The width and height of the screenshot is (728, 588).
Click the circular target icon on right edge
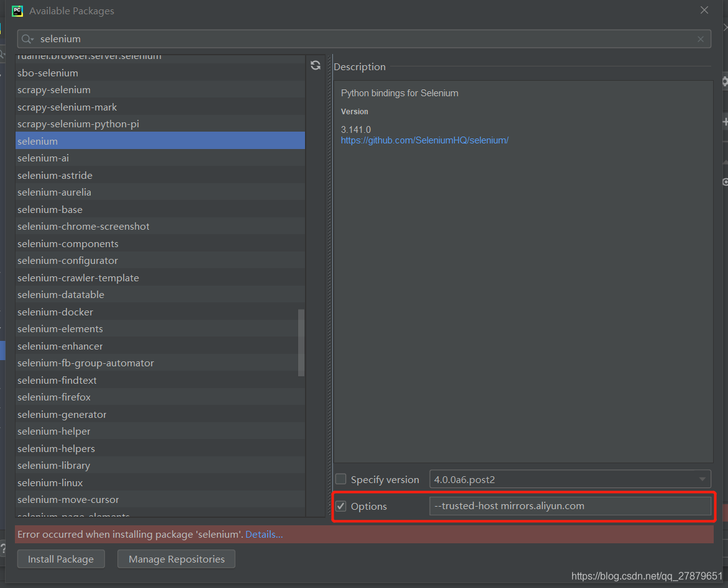724,181
